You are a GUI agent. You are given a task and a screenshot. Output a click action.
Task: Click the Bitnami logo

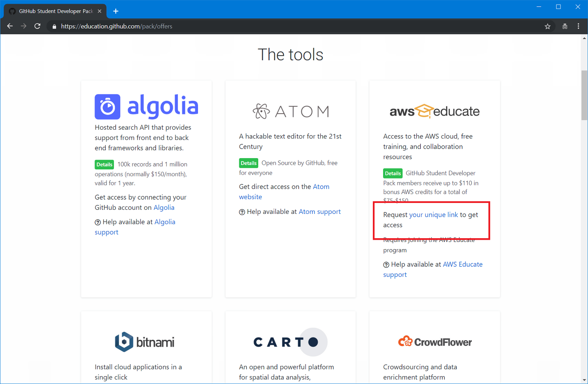tap(145, 342)
